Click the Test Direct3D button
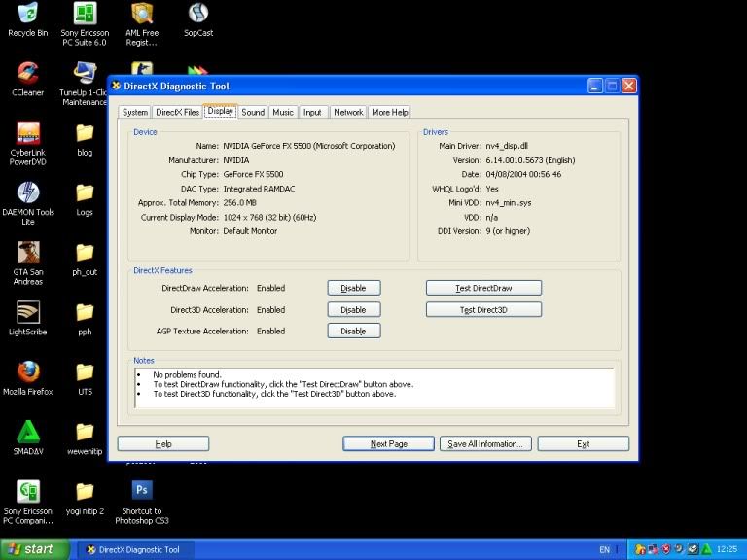Image resolution: width=747 pixels, height=560 pixels. (x=483, y=309)
